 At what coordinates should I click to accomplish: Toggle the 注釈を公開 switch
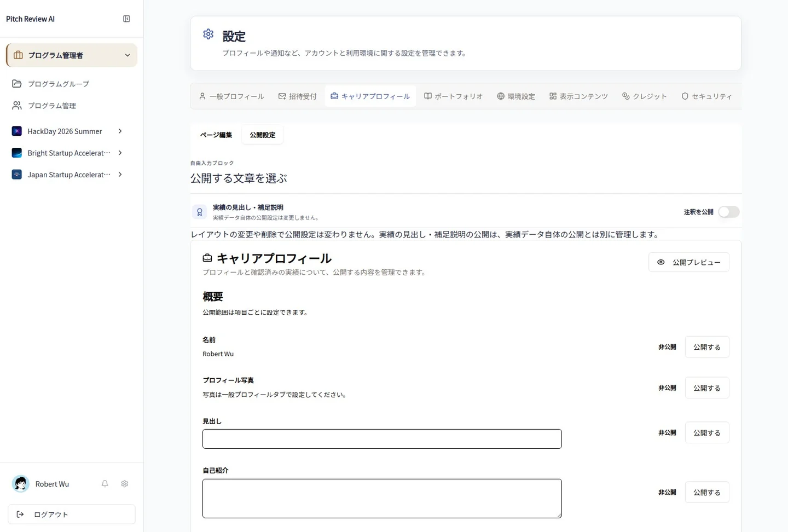(728, 212)
